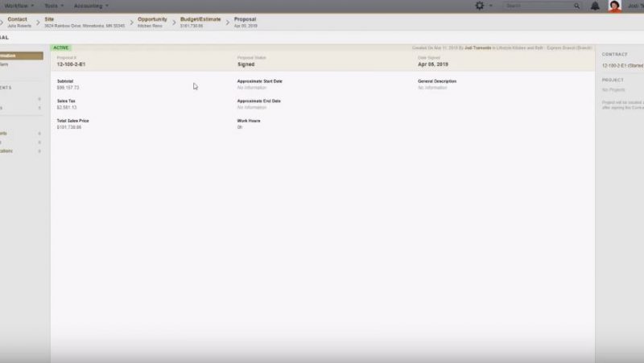Click the chevron arrow before Site breadcrumb
This screenshot has width=644, height=363.
39,22
